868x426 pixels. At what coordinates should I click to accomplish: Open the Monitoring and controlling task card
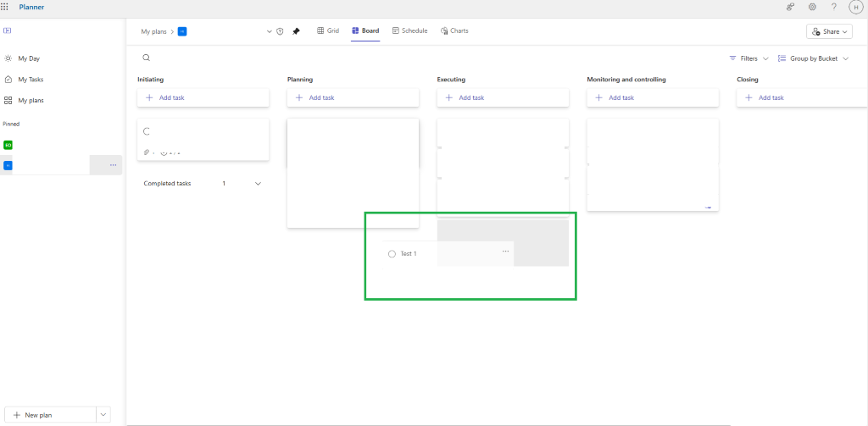tap(653, 165)
